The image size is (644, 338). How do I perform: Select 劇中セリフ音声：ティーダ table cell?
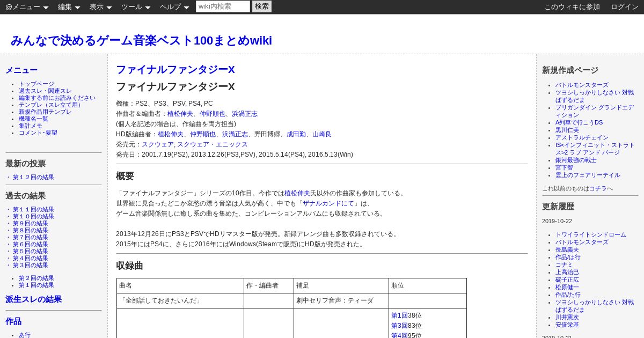point(341,300)
